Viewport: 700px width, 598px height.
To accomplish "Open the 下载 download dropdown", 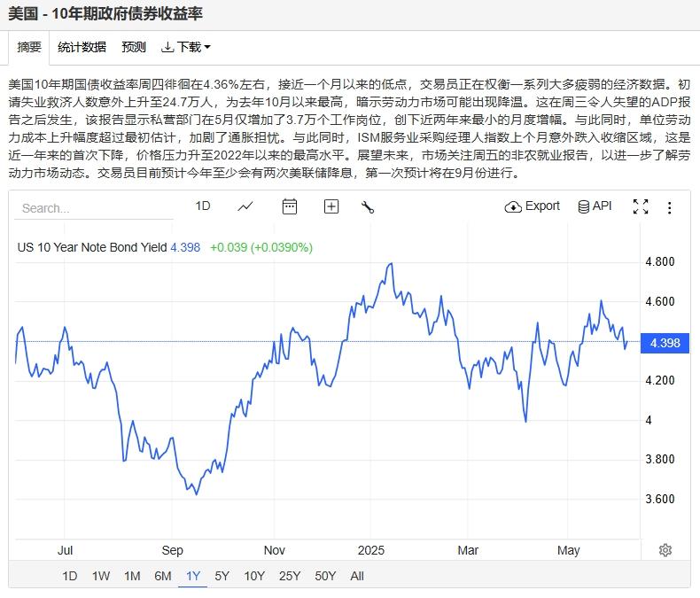I will pyautogui.click(x=185, y=47).
